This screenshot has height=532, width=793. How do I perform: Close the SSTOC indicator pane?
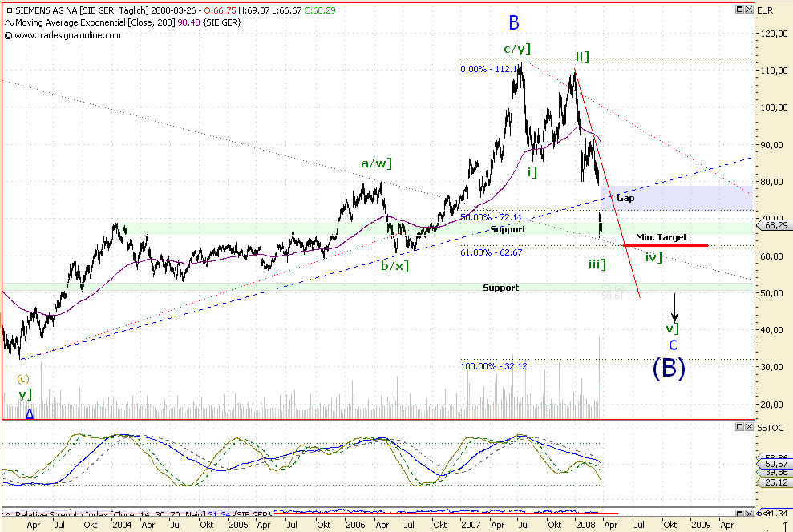coord(748,427)
